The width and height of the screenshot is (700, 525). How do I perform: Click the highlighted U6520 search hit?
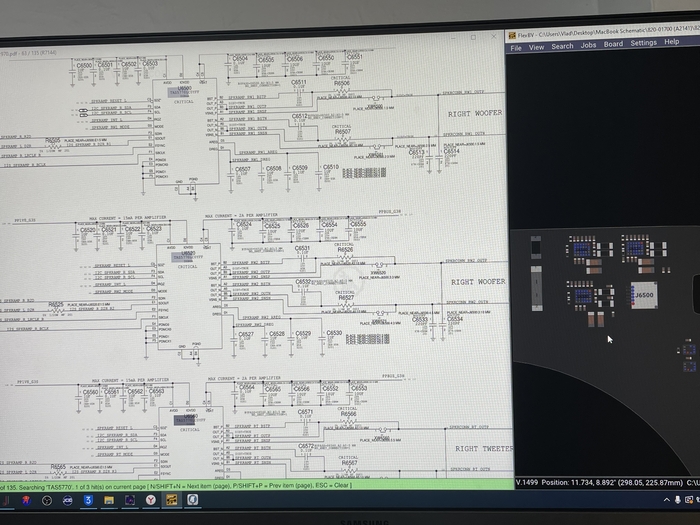tap(184, 256)
